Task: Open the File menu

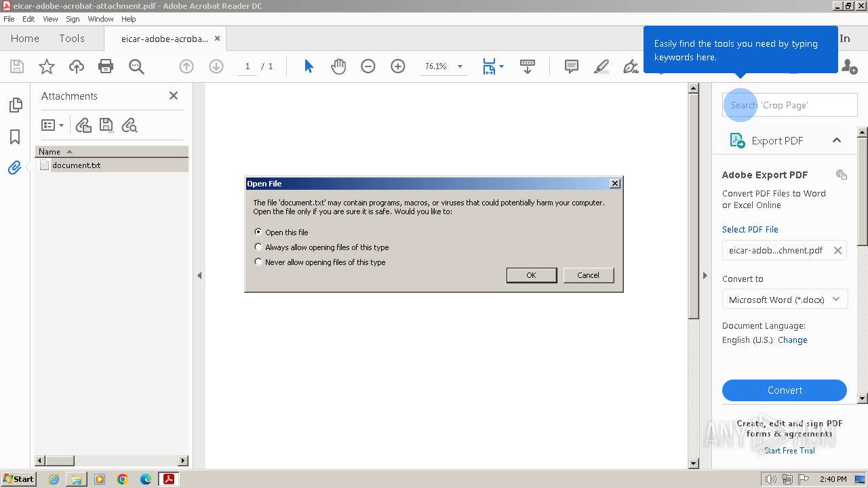Action: pos(9,19)
